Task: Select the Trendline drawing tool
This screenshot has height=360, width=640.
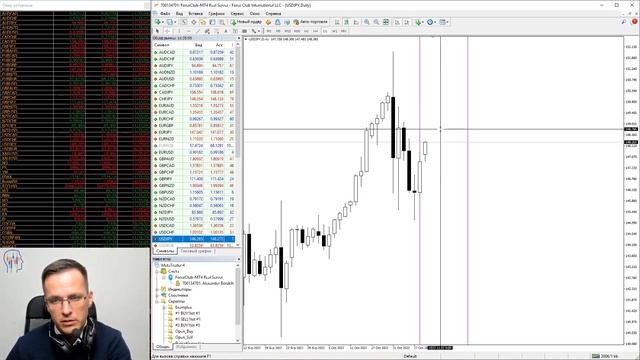Action: pos(198,31)
